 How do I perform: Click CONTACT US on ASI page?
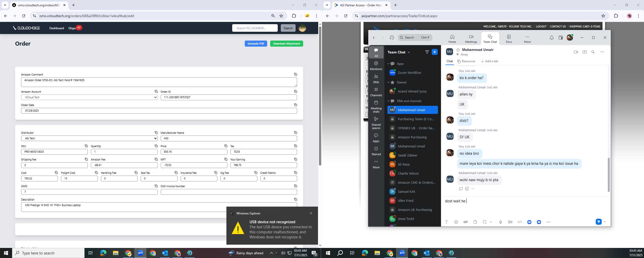coord(558,26)
